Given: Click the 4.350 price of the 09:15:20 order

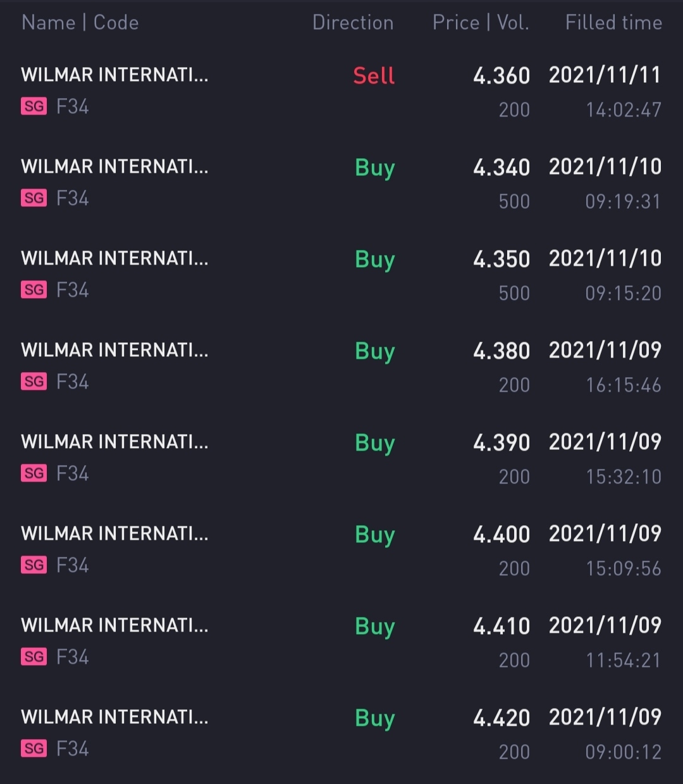Looking at the screenshot, I should pyautogui.click(x=501, y=259).
